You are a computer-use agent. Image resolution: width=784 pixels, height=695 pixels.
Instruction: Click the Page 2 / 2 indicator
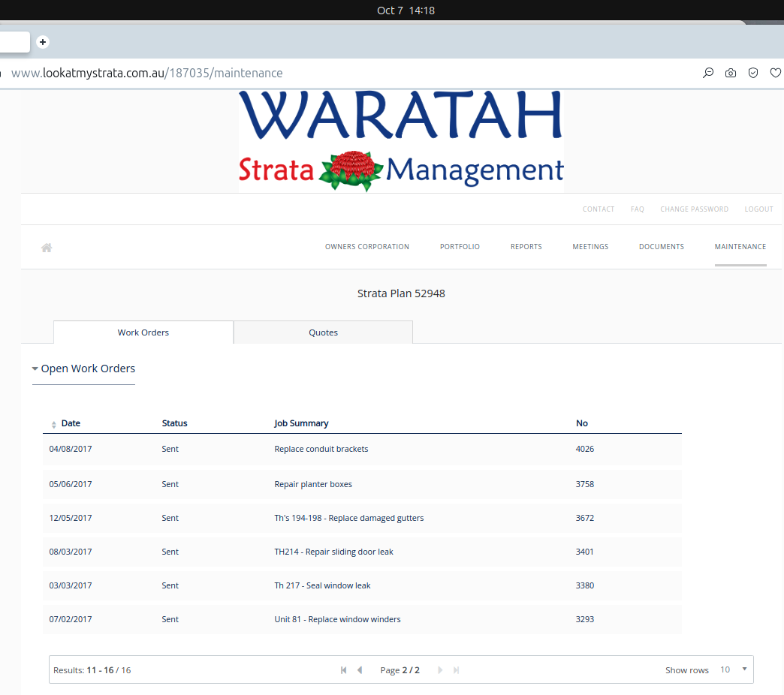pos(400,670)
